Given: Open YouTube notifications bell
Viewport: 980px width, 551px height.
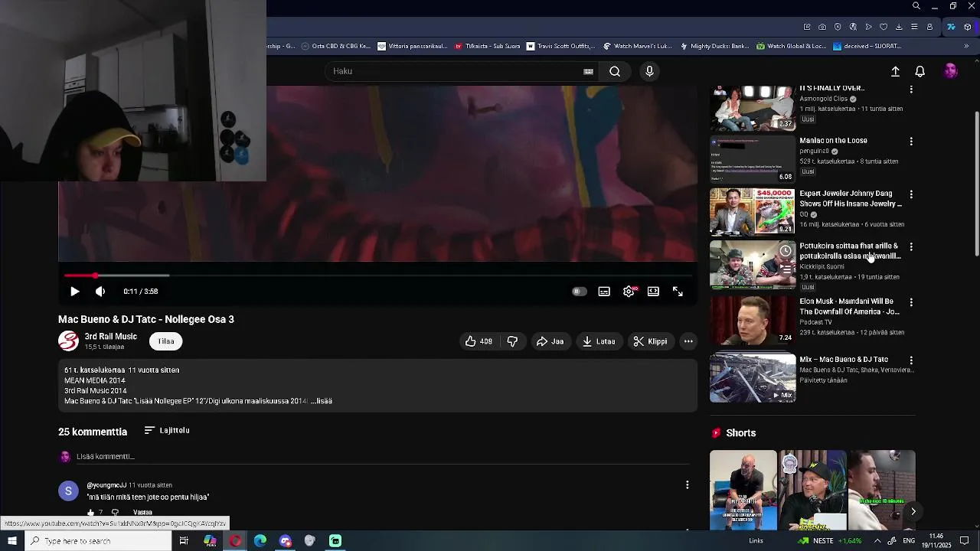Looking at the screenshot, I should coord(920,71).
